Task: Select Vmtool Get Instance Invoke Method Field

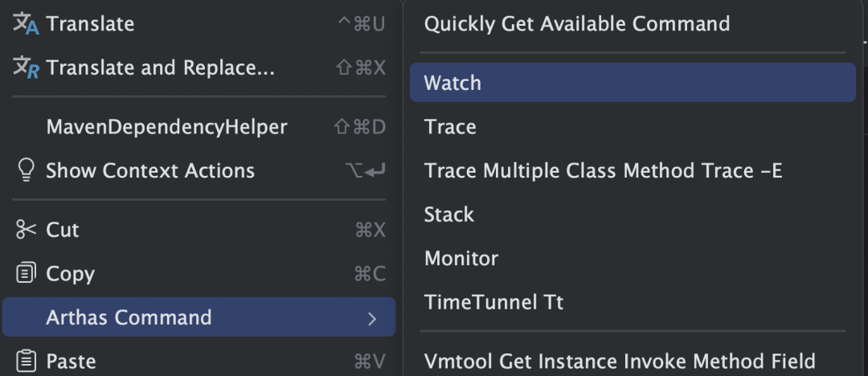Action: 633,361
